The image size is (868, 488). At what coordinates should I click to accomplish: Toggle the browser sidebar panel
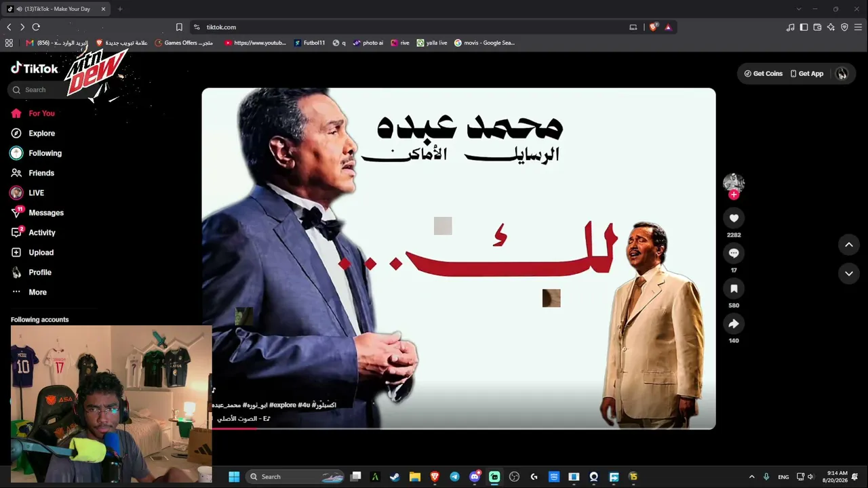tap(804, 27)
